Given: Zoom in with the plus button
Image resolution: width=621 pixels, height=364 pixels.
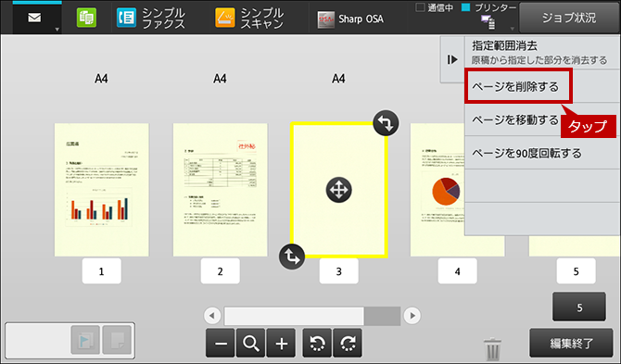Looking at the screenshot, I should click(281, 343).
